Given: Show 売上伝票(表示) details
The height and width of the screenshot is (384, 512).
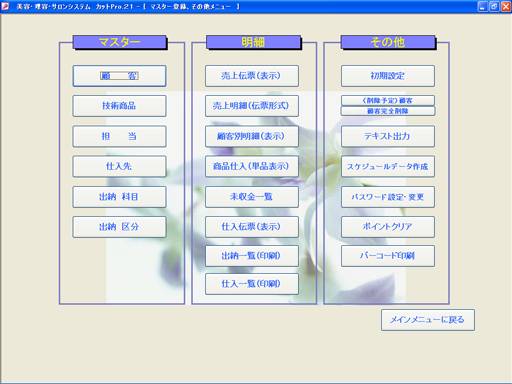Looking at the screenshot, I should (252, 76).
